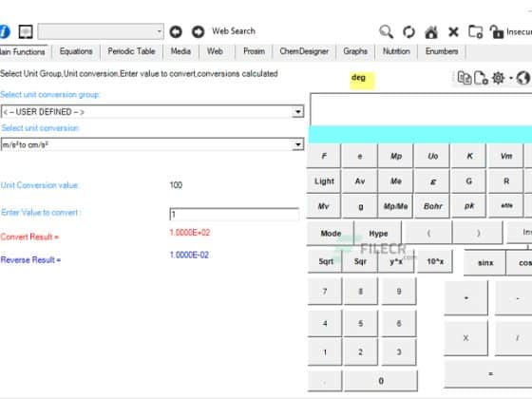Insert the Uo constant
The image size is (532, 399).
tap(432, 156)
